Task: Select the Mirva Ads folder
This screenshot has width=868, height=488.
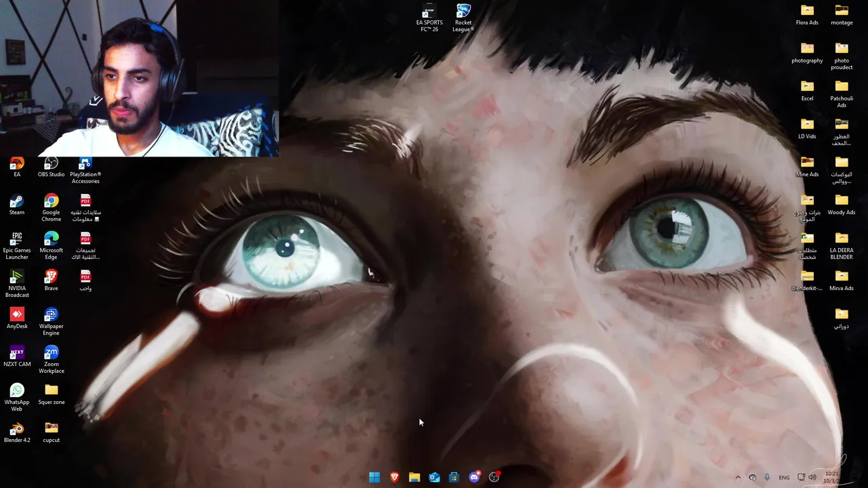Action: click(842, 281)
